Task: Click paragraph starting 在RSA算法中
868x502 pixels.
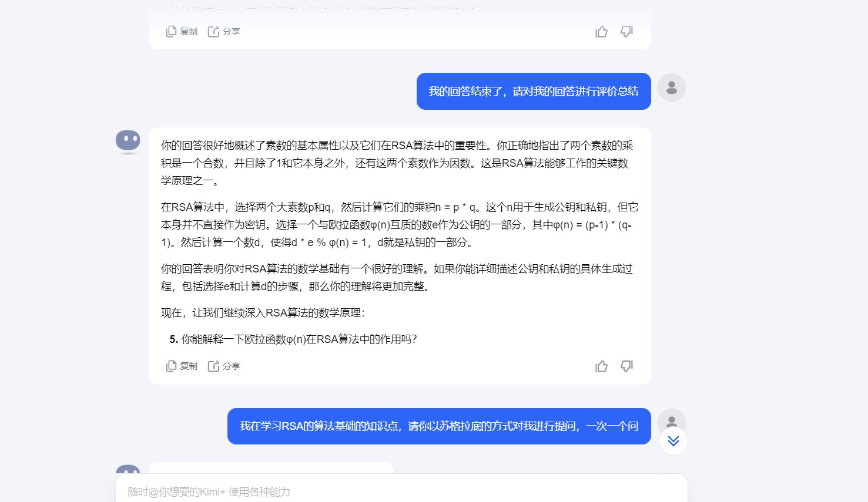Action: [400, 225]
